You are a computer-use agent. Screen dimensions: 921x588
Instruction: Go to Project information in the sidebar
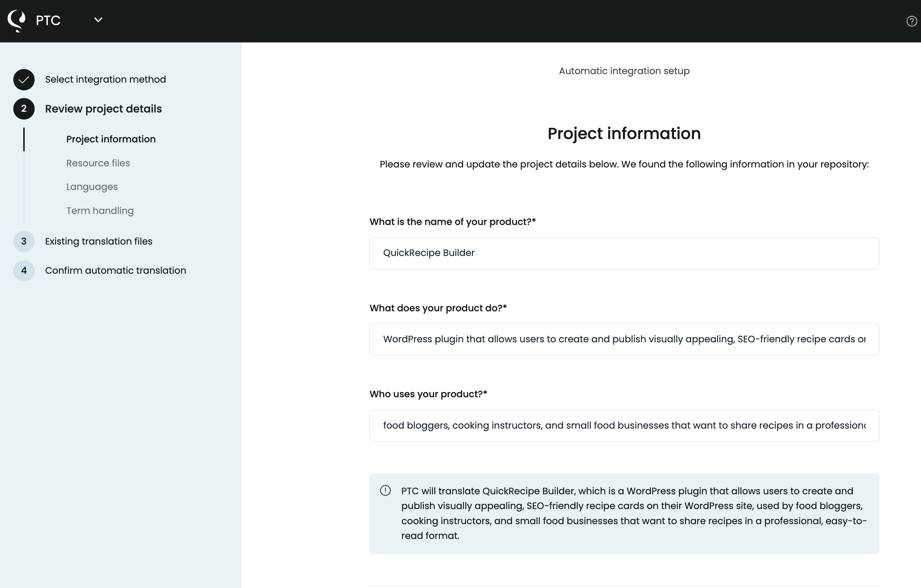tap(111, 139)
